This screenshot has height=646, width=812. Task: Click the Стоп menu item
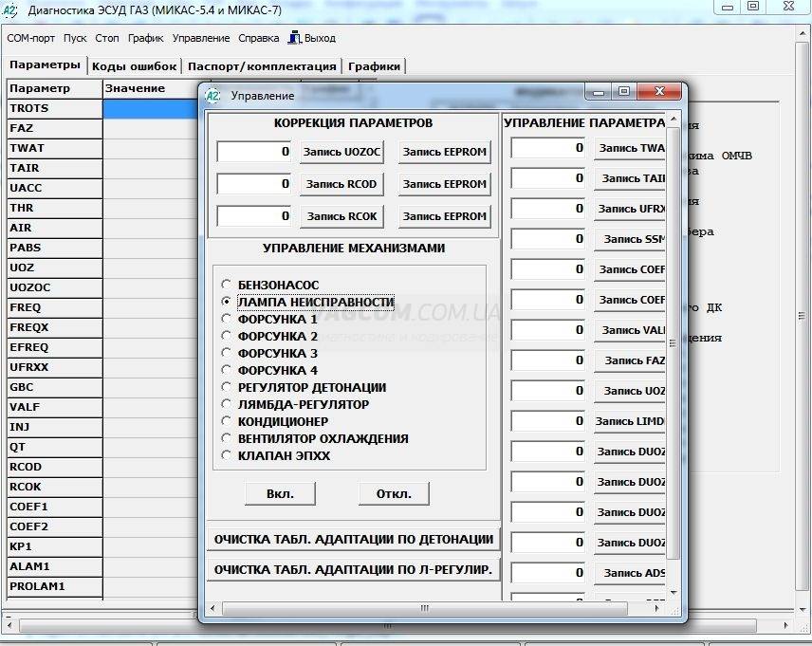(x=106, y=38)
